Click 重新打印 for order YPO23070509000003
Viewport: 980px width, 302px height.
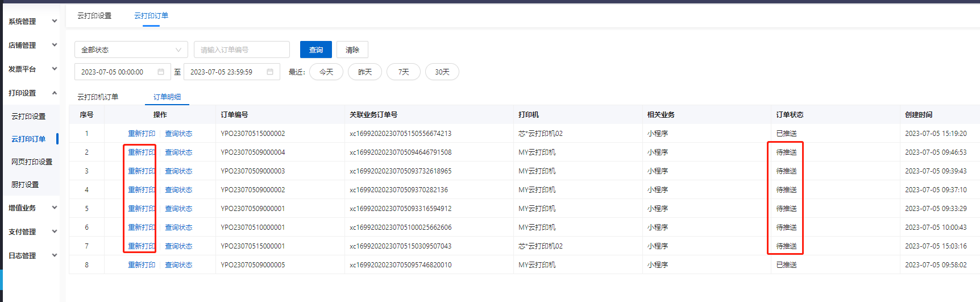(142, 171)
